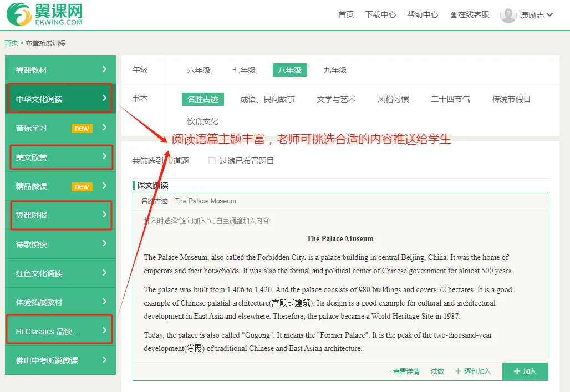Open 在线客服 link
Image resolution: width=570 pixels, height=392 pixels.
[470, 14]
